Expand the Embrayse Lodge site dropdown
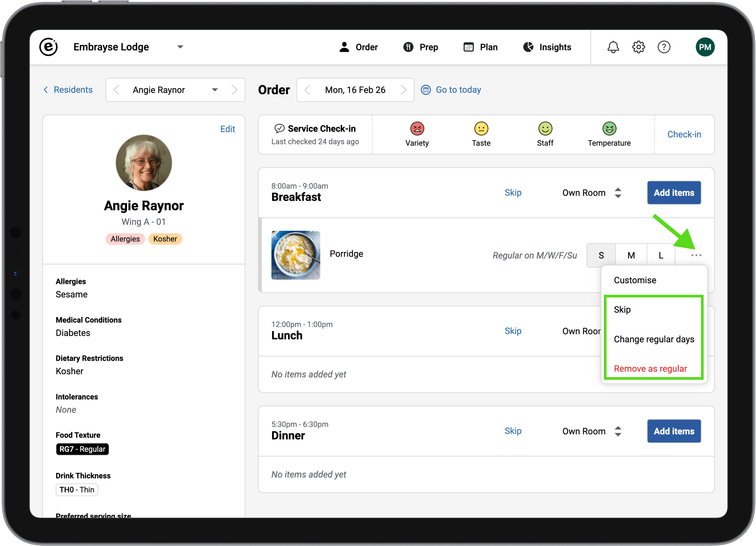Viewport: 756px width, 546px height. coord(180,47)
